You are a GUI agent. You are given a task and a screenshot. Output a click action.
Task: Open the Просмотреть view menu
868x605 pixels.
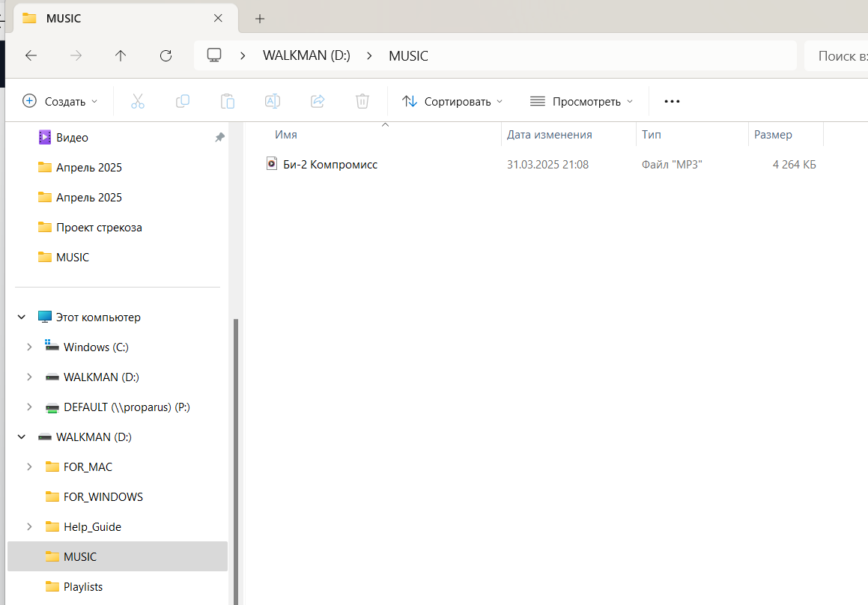coord(581,101)
